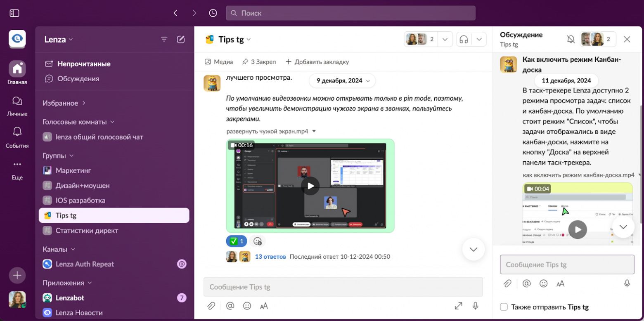644x321 pixels.
Task: Open text formatting with the Aa icon
Action: click(x=264, y=306)
